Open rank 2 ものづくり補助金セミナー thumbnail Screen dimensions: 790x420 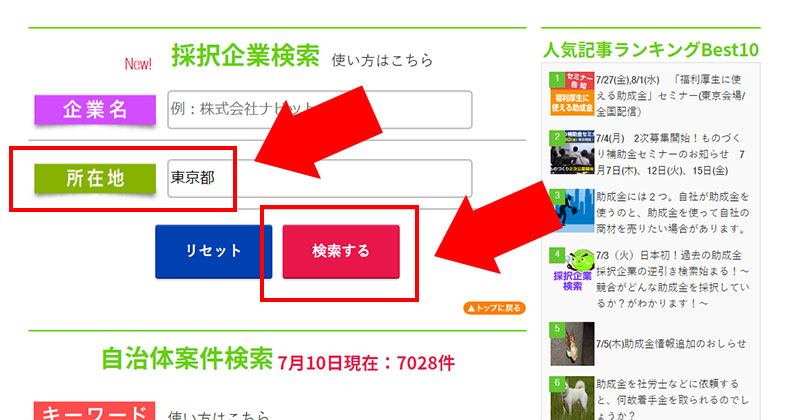(x=571, y=151)
